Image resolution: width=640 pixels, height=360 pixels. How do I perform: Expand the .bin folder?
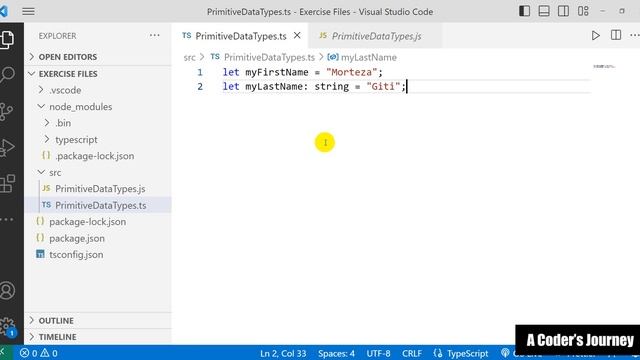click(x=98, y=123)
